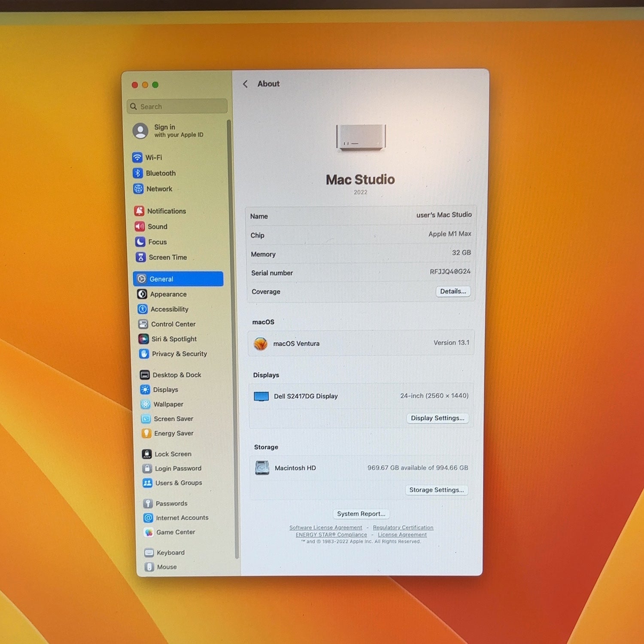Click the 'Apple M1 Max' chip value

pyautogui.click(x=450, y=234)
